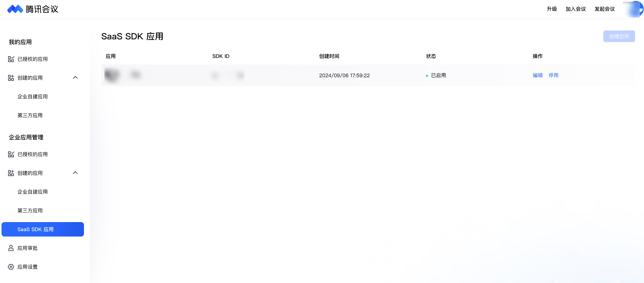The height and width of the screenshot is (283, 644).
Task: Click the 应用设置 gear icon
Action: pyautogui.click(x=11, y=267)
